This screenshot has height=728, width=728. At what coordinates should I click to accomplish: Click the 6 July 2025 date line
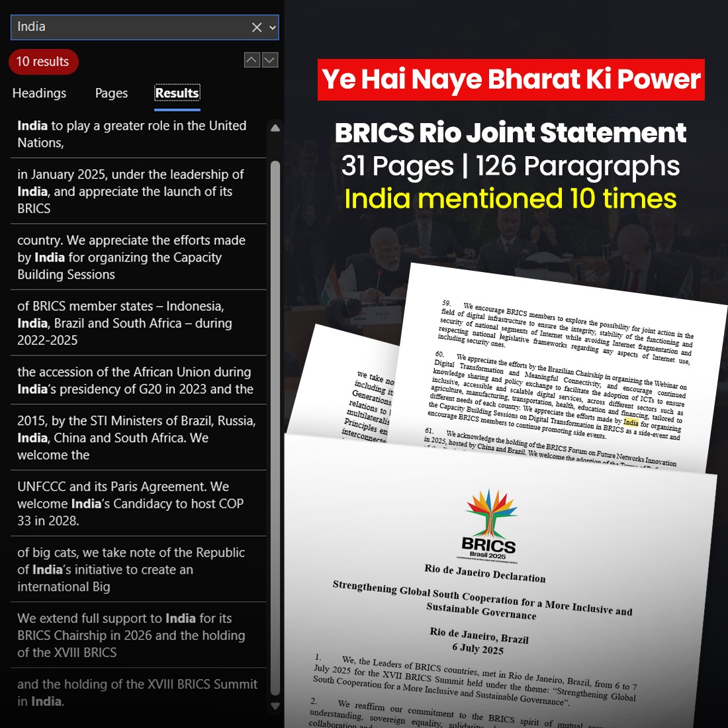(x=478, y=649)
